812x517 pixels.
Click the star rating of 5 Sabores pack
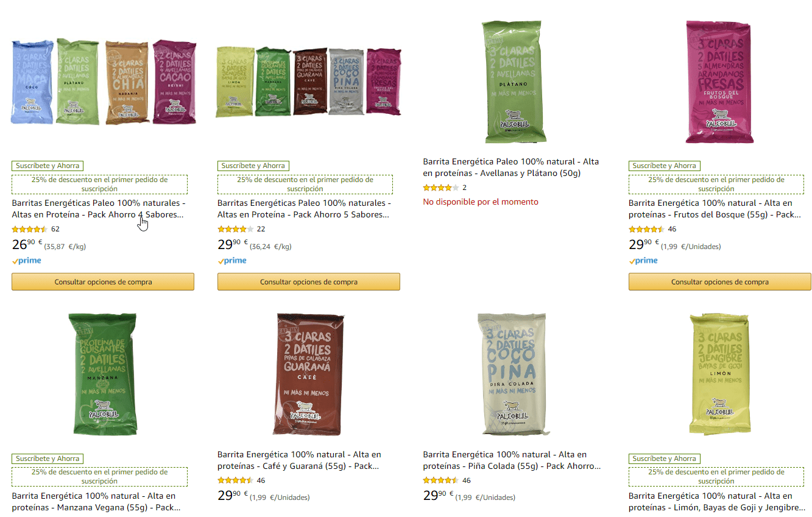point(235,230)
